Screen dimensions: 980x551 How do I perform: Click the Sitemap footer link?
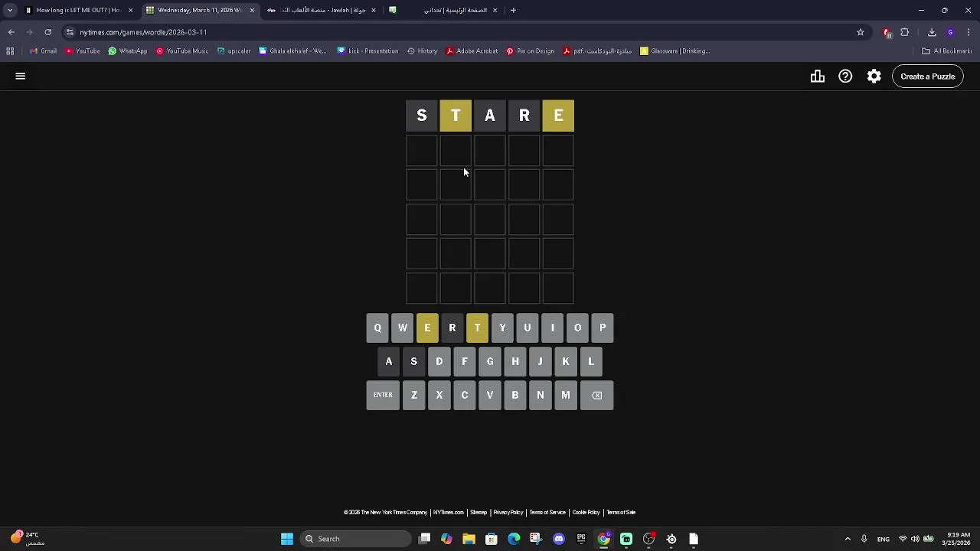coord(479,513)
